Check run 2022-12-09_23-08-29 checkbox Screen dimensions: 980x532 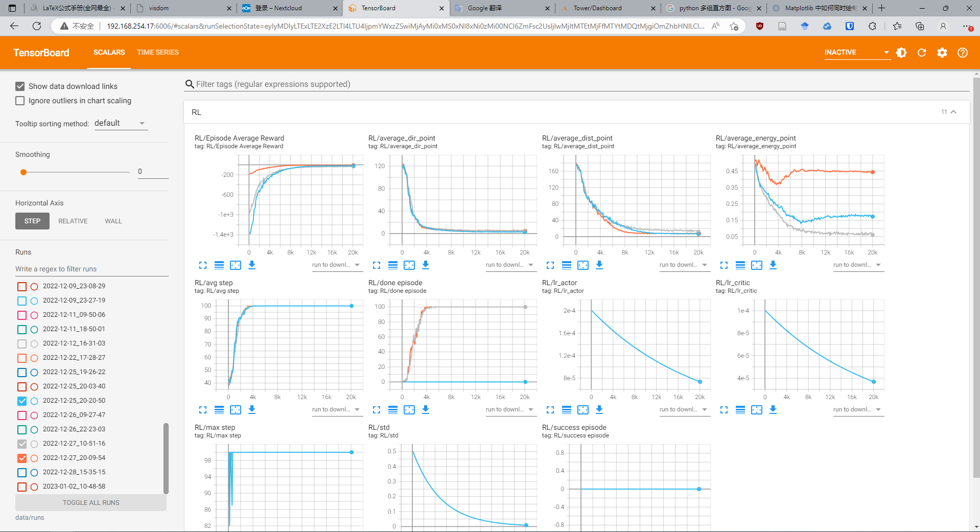[x=22, y=287]
